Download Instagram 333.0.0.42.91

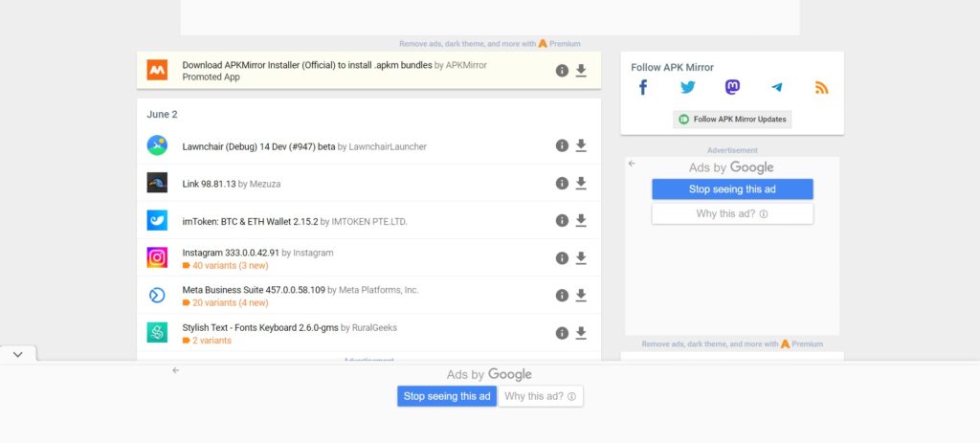tap(581, 258)
